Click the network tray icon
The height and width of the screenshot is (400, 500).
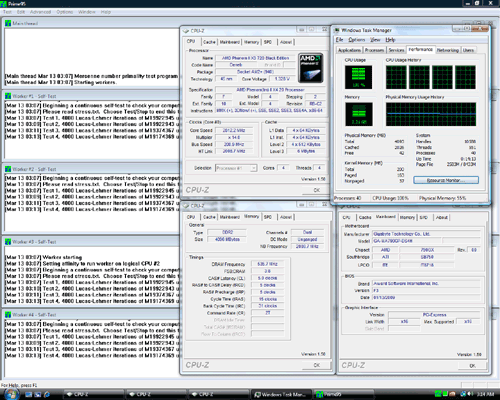[463, 394]
